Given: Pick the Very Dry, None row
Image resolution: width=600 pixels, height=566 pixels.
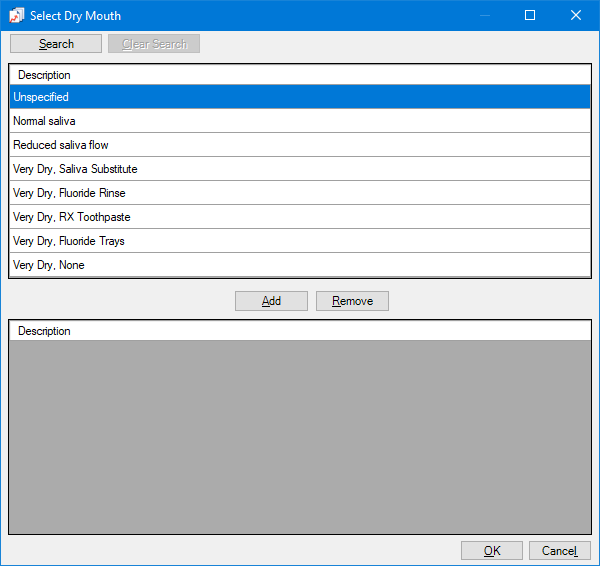Looking at the screenshot, I should pos(300,265).
